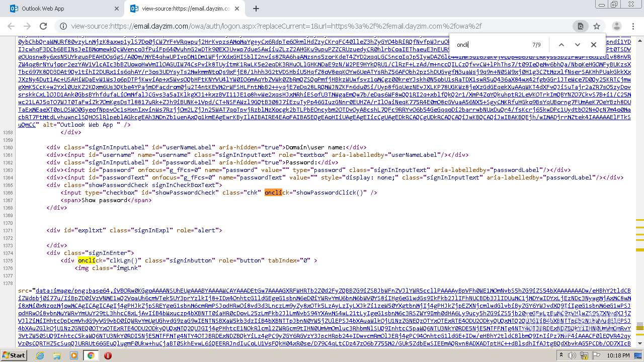Open the Windows Start menu
Image resolution: width=644 pixels, height=362 pixels.
(x=14, y=355)
